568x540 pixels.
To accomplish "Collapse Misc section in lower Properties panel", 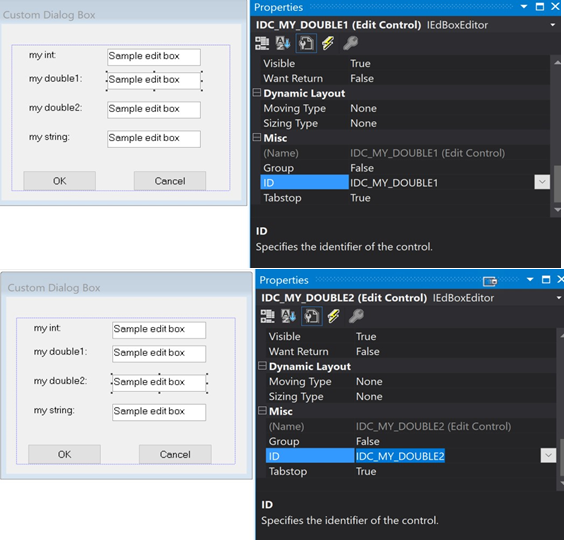I will pyautogui.click(x=262, y=411).
